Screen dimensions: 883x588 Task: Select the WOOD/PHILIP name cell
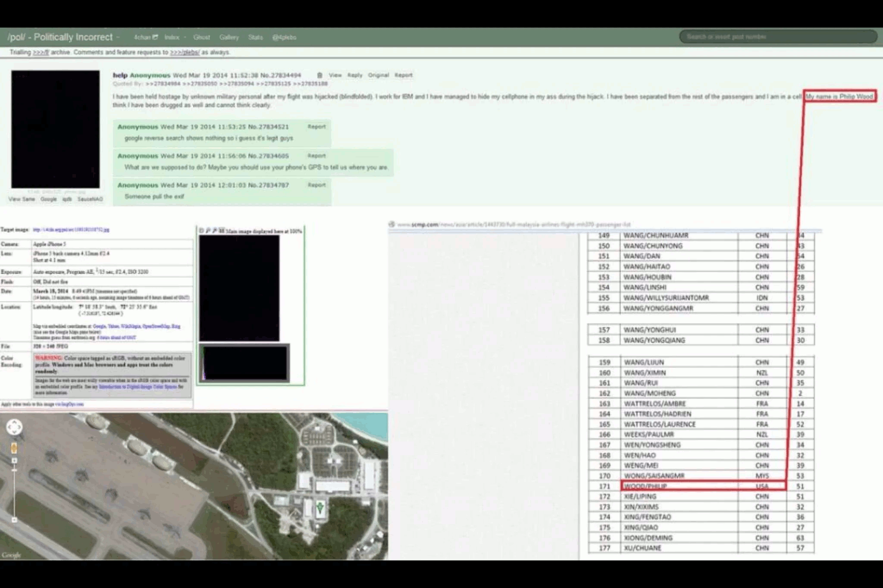click(679, 486)
